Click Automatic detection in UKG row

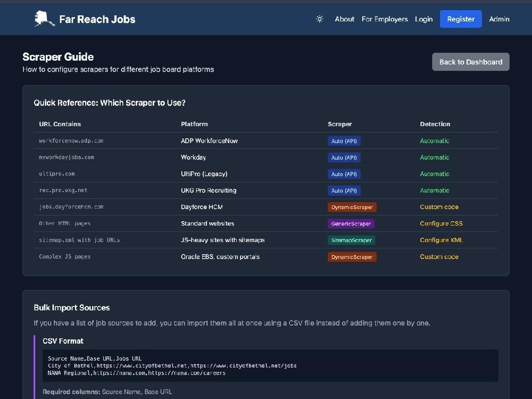(x=434, y=190)
